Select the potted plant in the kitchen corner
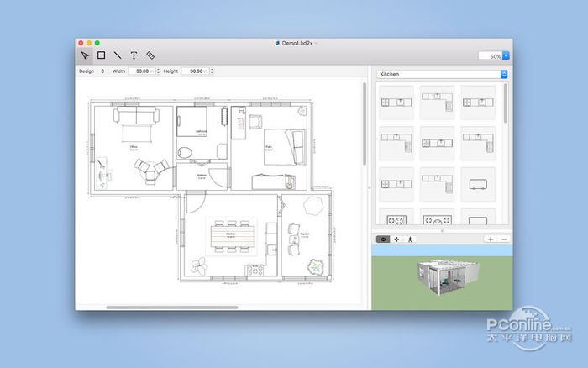The width and height of the screenshot is (588, 368). tap(198, 266)
